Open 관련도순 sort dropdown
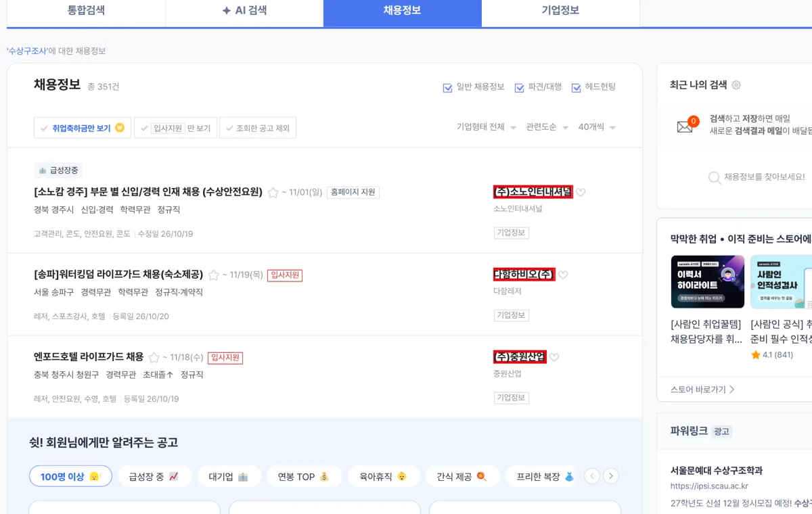The image size is (812, 514). pyautogui.click(x=547, y=127)
